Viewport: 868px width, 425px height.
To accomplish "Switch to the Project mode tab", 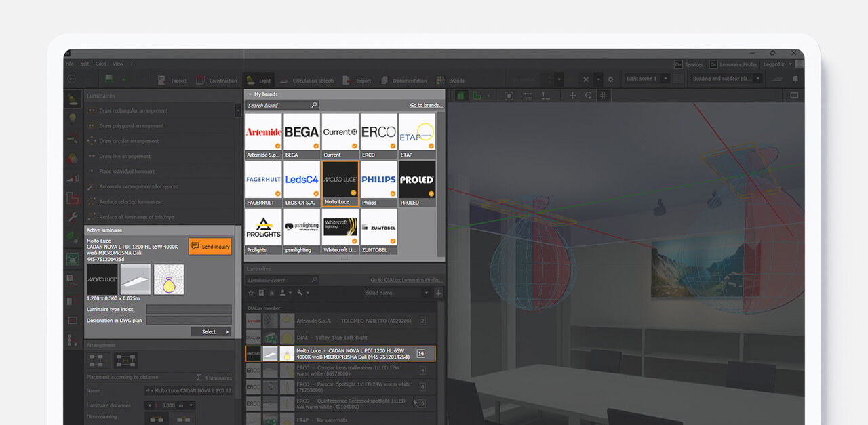I will (172, 80).
